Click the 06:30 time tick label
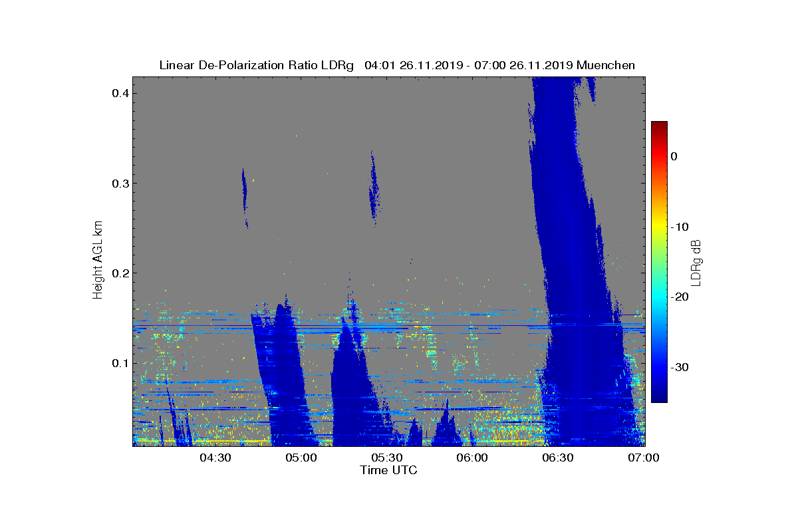Viewport: 798px width, 532px height. pos(559,458)
